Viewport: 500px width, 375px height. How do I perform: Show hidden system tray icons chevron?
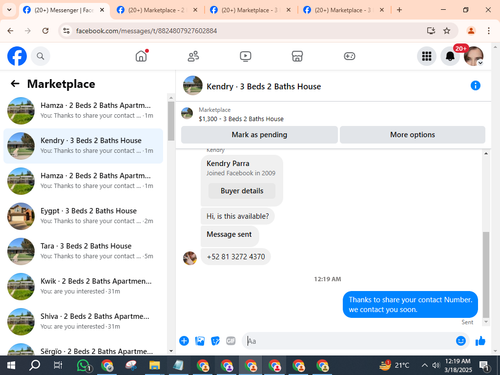424,365
